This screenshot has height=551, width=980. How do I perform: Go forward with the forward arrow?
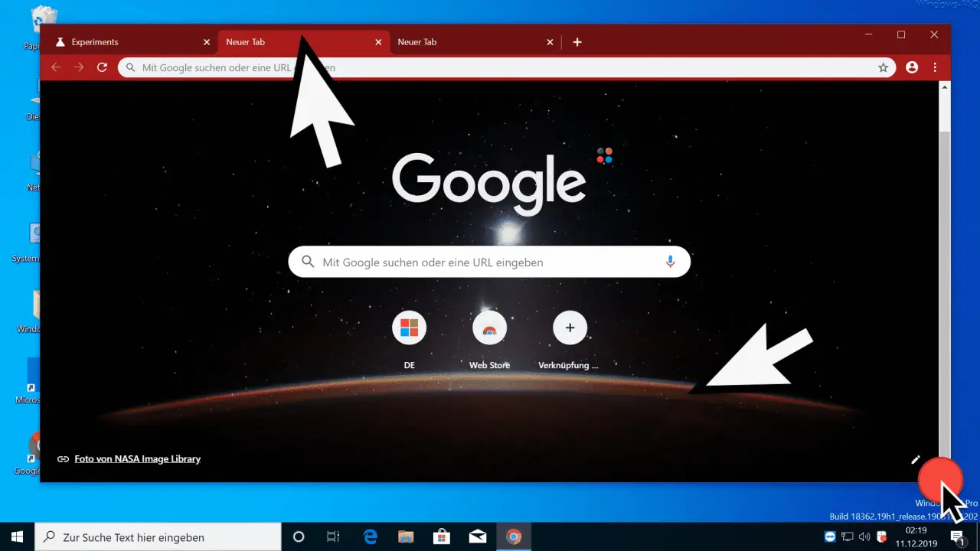[79, 67]
